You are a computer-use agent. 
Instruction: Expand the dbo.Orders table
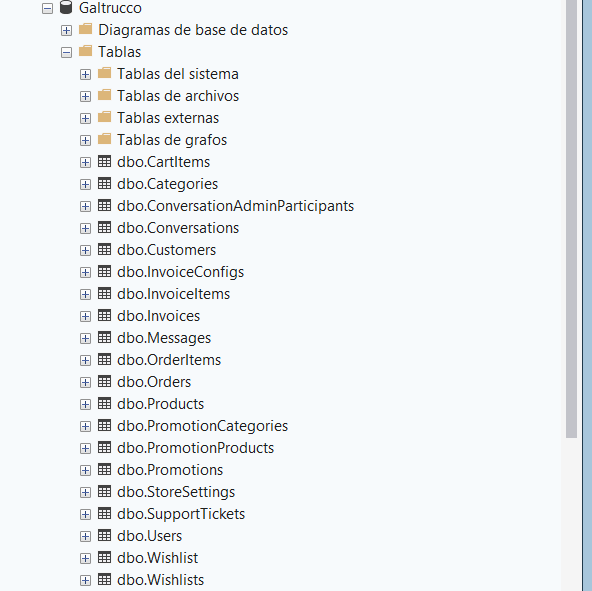click(x=85, y=382)
